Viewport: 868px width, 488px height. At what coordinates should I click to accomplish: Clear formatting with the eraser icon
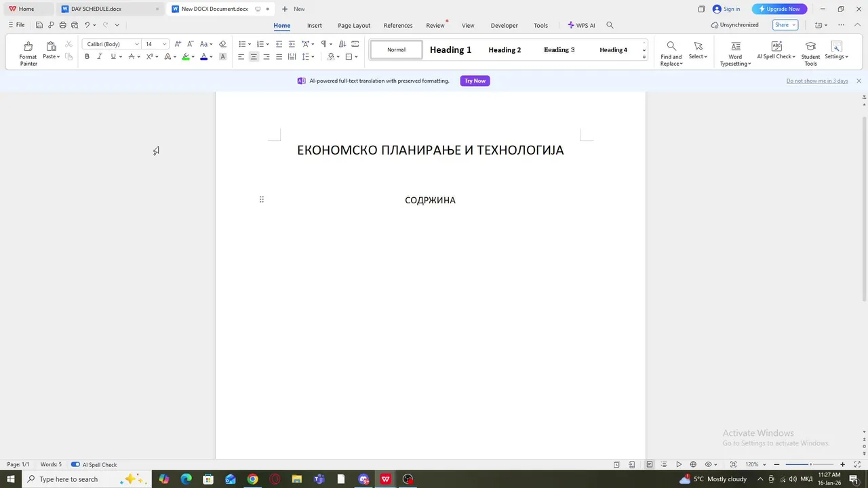pyautogui.click(x=222, y=44)
